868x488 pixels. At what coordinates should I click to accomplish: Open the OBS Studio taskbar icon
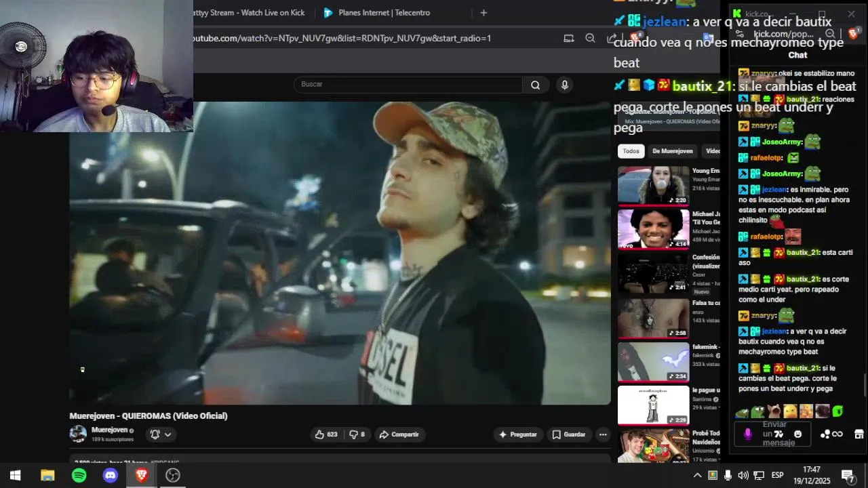tap(173, 475)
